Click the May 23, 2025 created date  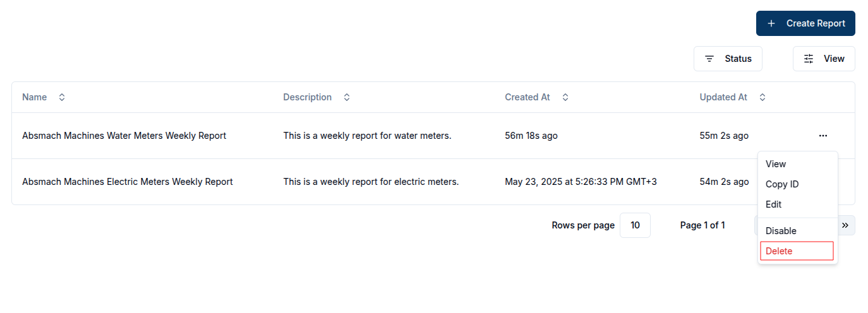[x=581, y=182]
